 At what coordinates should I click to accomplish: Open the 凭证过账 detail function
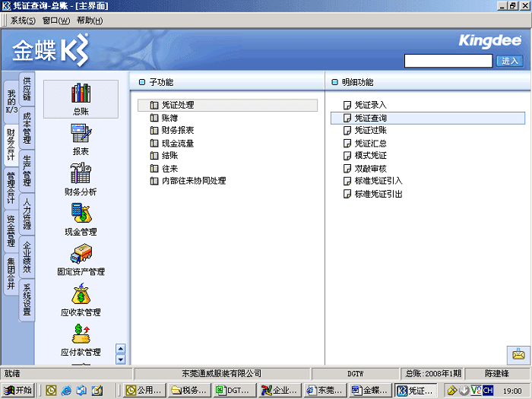pyautogui.click(x=365, y=130)
